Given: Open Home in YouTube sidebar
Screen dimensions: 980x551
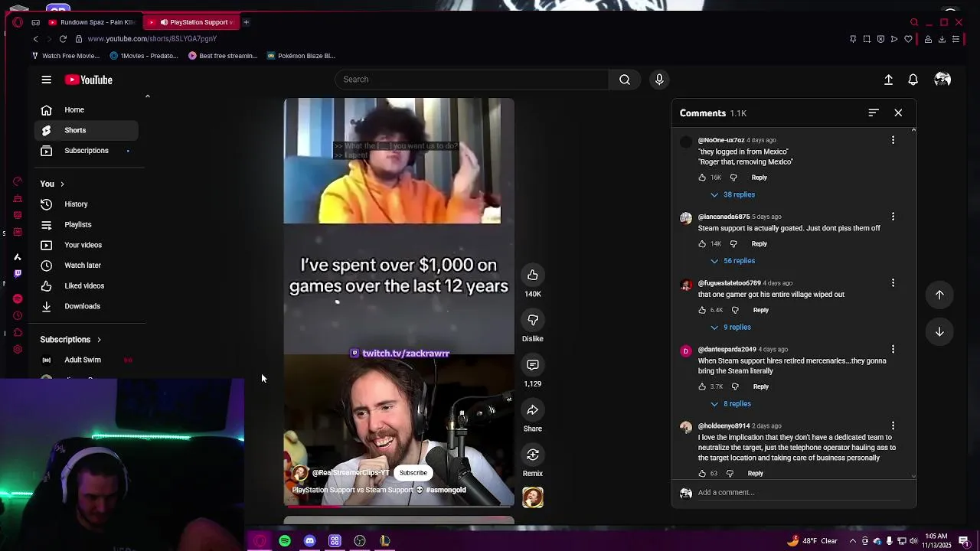Looking at the screenshot, I should pyautogui.click(x=87, y=109).
